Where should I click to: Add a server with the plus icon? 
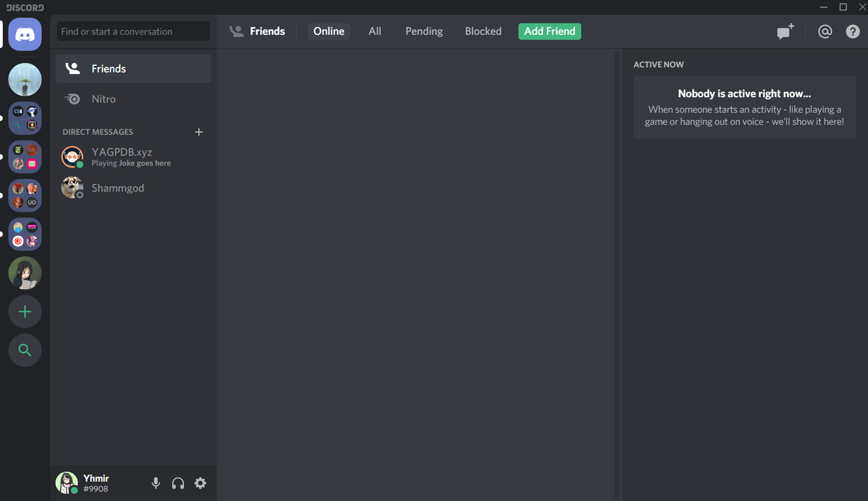(x=25, y=312)
